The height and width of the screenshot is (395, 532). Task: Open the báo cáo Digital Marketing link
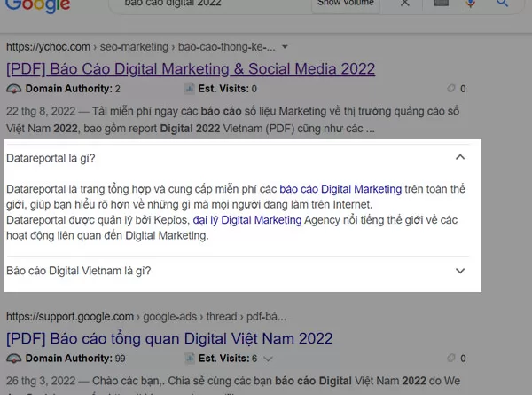pos(340,189)
